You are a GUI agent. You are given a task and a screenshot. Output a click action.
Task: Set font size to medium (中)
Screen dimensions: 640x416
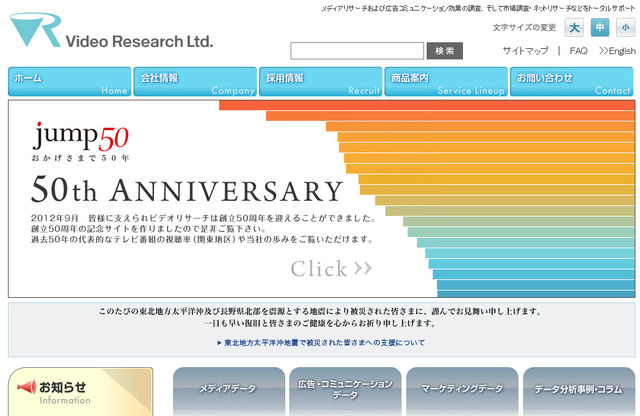pyautogui.click(x=599, y=28)
